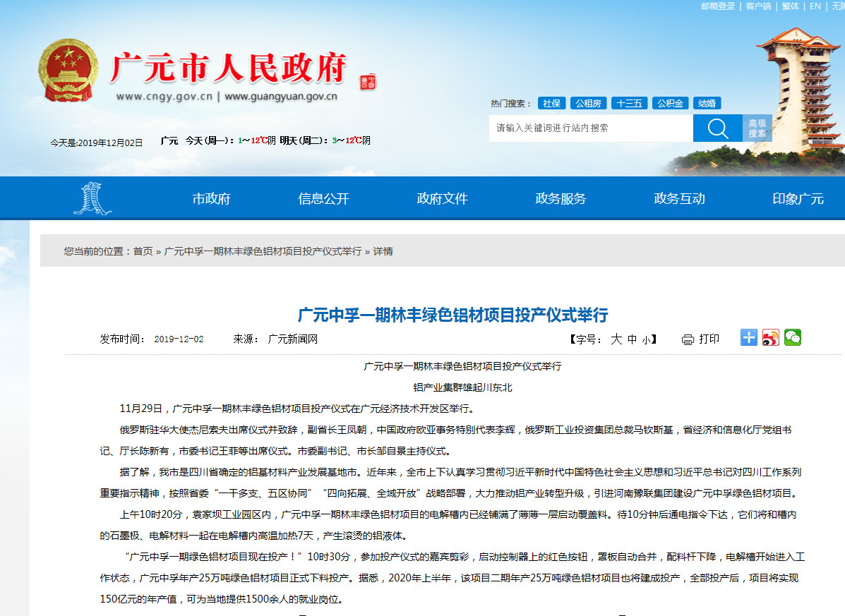Click the magnifier icon to run a search

coord(717,128)
